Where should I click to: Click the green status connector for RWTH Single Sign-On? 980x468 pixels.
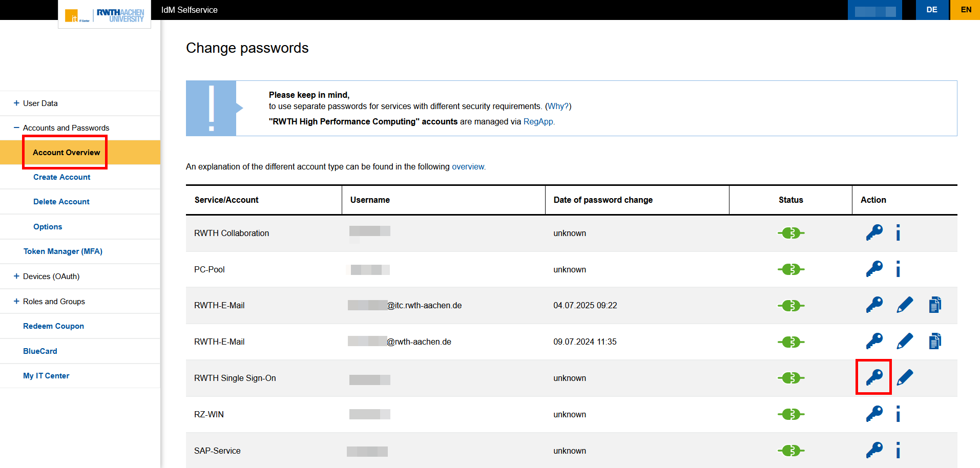[x=790, y=377]
